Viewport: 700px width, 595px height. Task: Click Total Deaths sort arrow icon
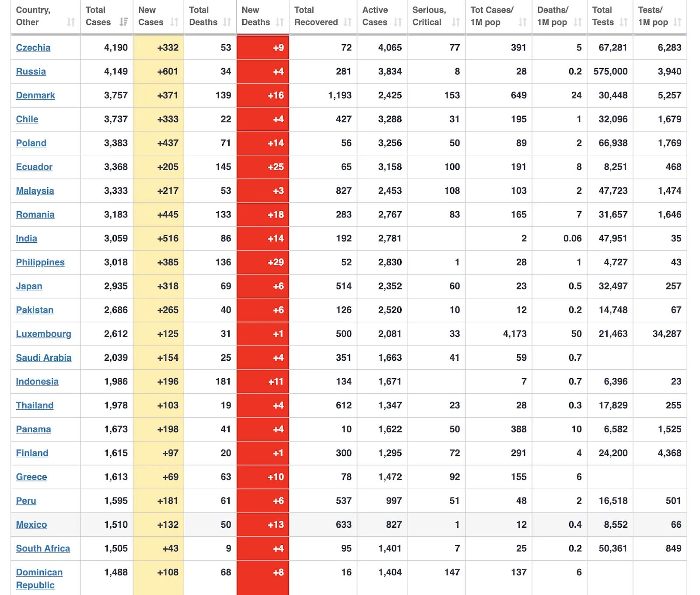(227, 22)
